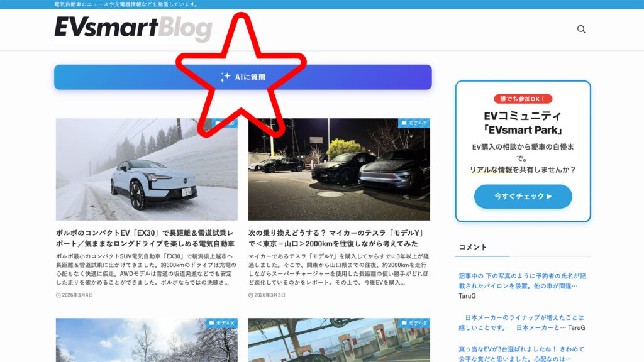Click モデルS category folder tag
Viewport: 644px width, 362px height.
414,323
